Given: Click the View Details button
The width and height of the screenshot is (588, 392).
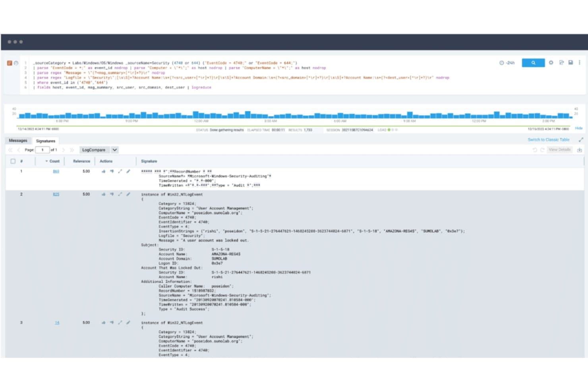Looking at the screenshot, I should pos(559,150).
